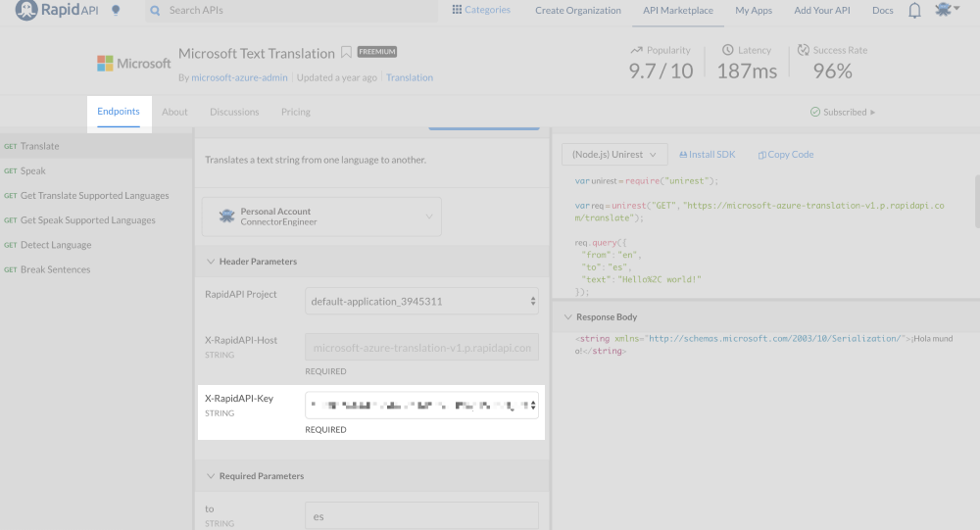
Task: Collapse the Header Parameters section
Action: pyautogui.click(x=211, y=262)
